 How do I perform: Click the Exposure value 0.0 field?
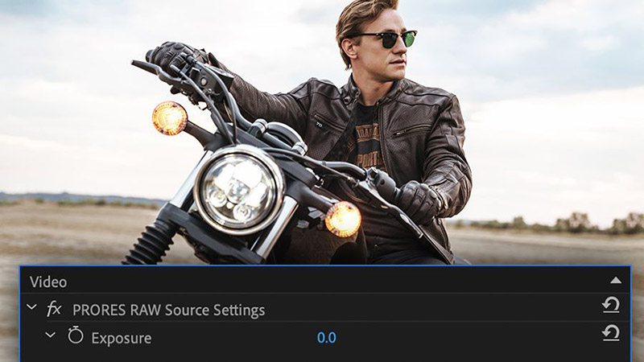click(326, 337)
